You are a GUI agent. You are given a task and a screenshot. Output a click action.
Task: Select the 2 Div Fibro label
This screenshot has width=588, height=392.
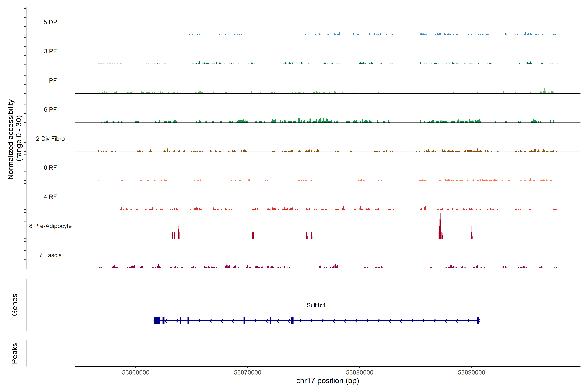click(50, 139)
